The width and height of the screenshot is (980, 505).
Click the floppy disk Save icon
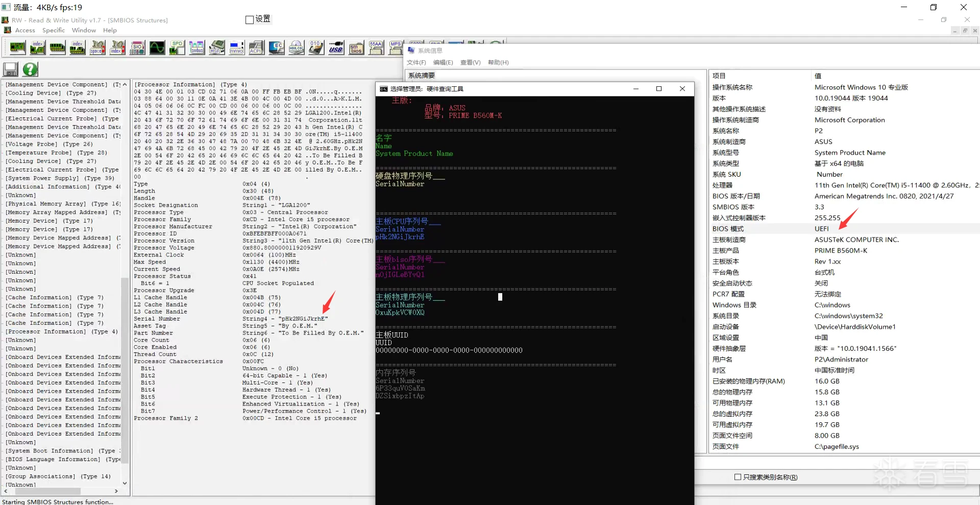coord(11,69)
